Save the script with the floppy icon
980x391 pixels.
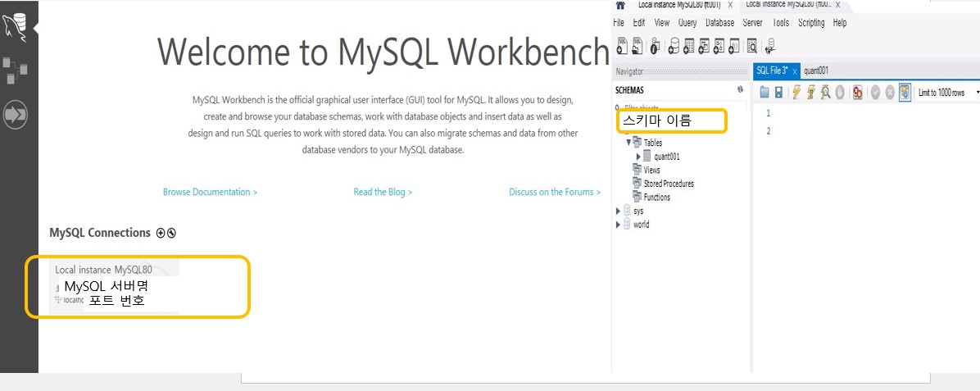point(778,93)
